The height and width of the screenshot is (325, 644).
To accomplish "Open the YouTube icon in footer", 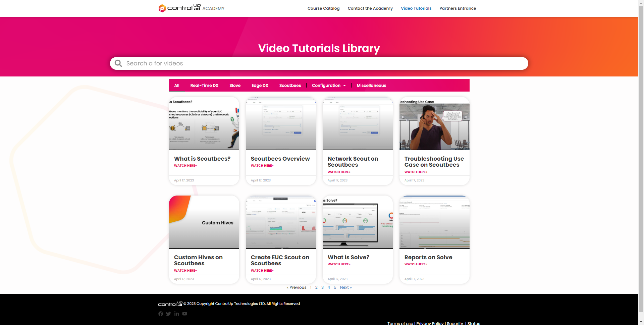I will click(184, 314).
